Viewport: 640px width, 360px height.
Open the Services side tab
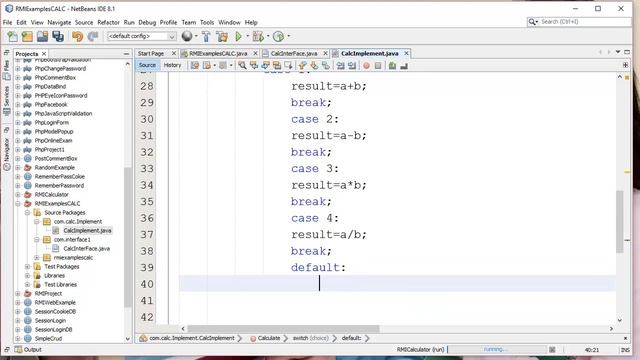[x=7, y=100]
